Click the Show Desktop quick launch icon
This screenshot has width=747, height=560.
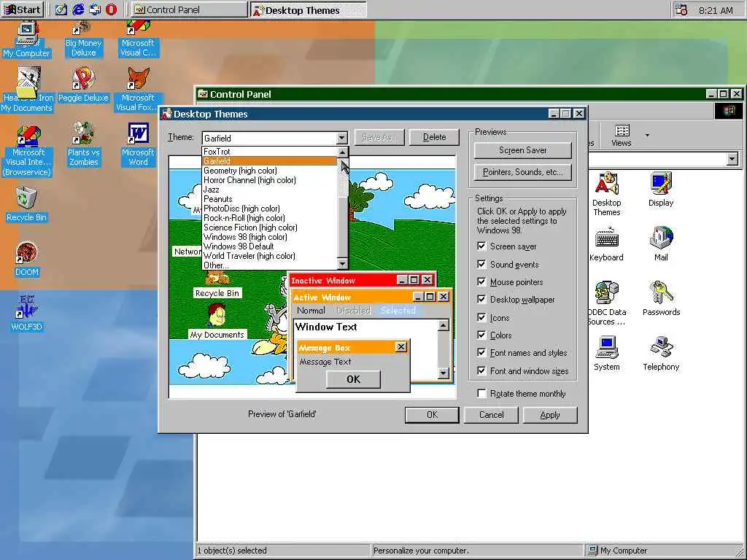click(61, 9)
